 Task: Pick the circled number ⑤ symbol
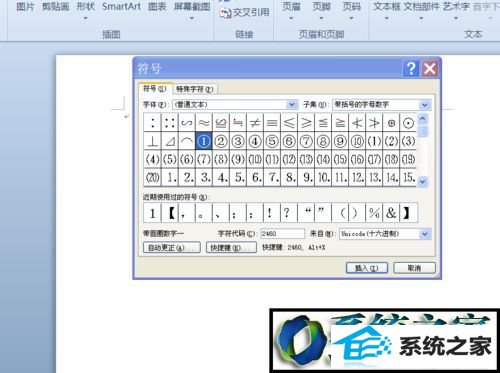coord(272,141)
